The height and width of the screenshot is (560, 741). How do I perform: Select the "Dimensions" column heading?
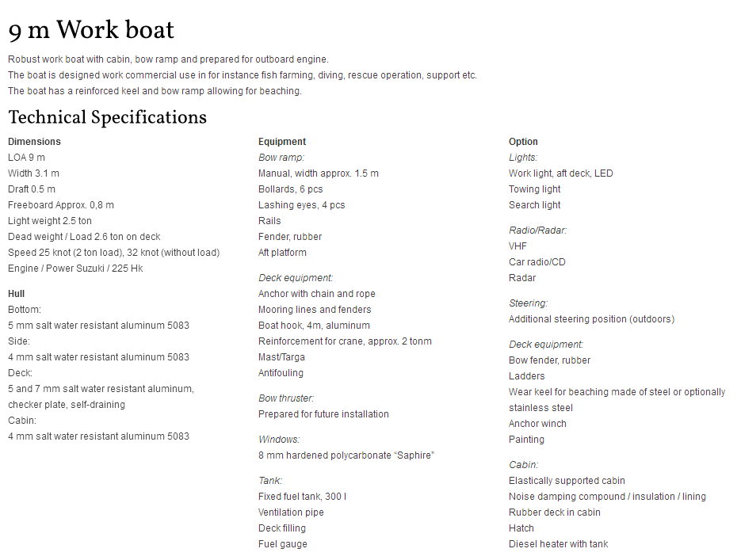point(34,142)
